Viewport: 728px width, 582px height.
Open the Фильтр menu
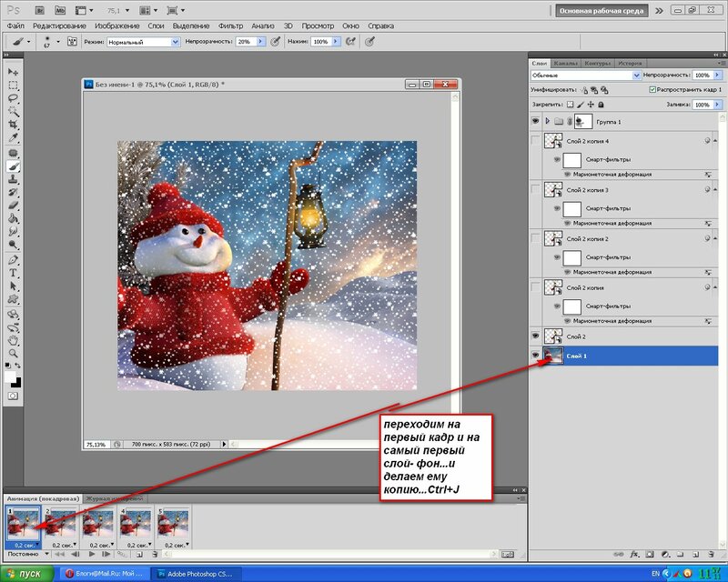230,26
